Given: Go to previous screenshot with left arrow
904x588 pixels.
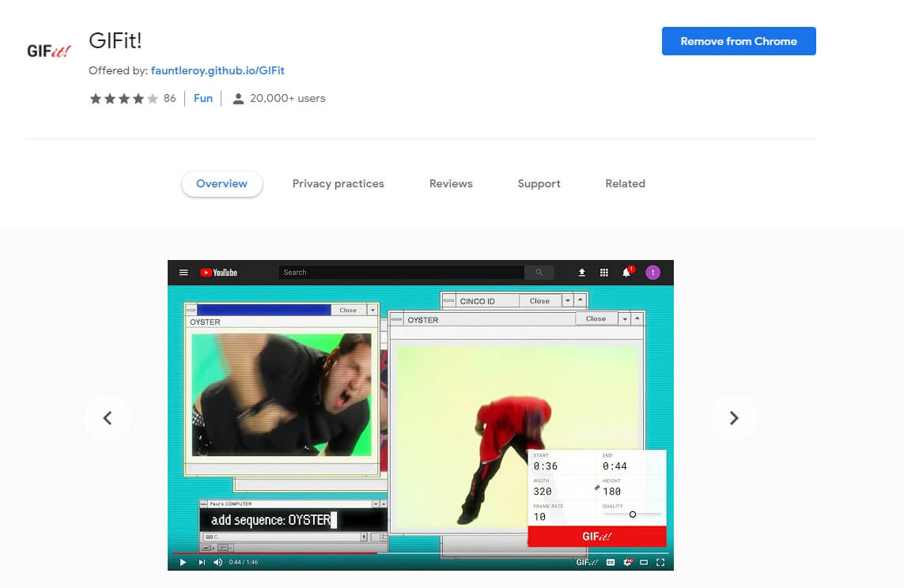Looking at the screenshot, I should click(108, 417).
